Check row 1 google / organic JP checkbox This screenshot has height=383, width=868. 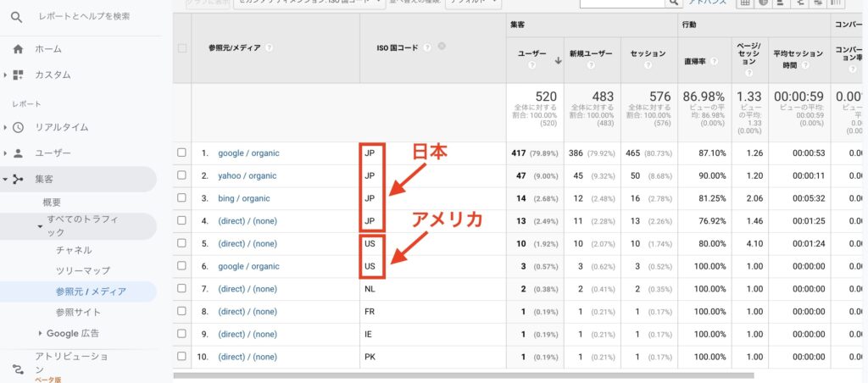pyautogui.click(x=181, y=153)
